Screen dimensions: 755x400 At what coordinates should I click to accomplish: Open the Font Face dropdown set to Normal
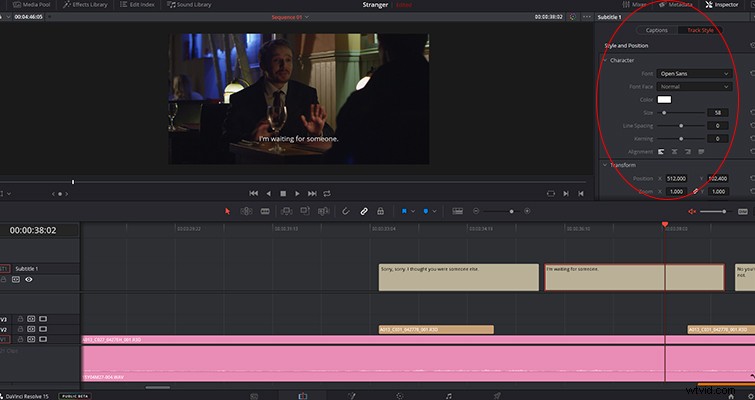click(694, 87)
